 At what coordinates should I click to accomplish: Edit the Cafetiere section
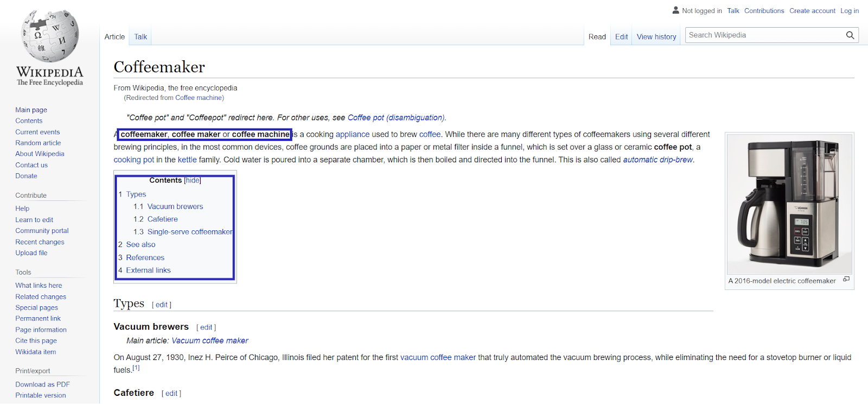coord(171,394)
